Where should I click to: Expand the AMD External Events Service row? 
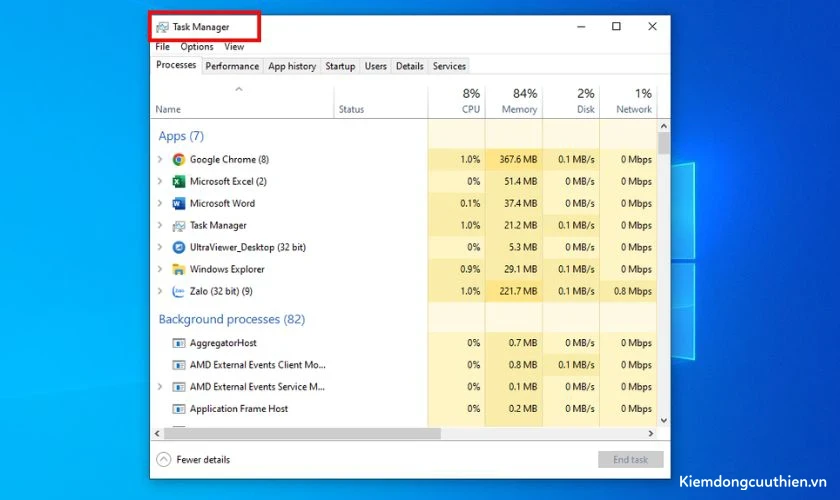pos(160,386)
